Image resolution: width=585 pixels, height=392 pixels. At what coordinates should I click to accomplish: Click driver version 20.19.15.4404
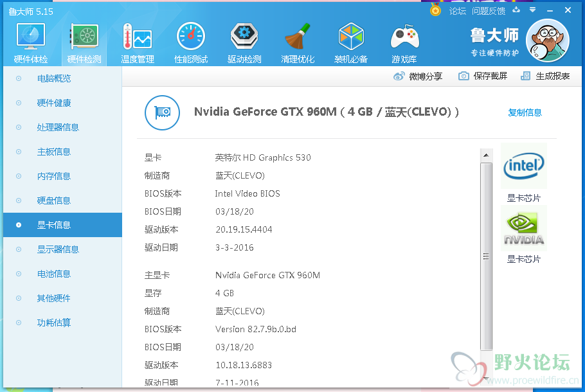tap(244, 229)
